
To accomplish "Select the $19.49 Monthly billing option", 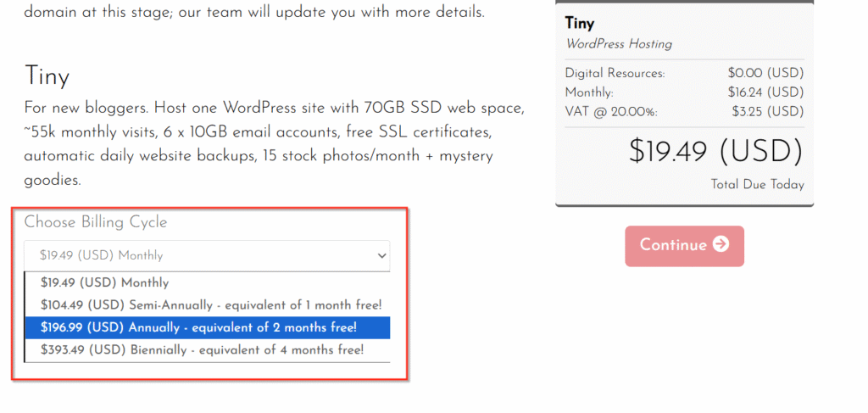I will click(104, 283).
